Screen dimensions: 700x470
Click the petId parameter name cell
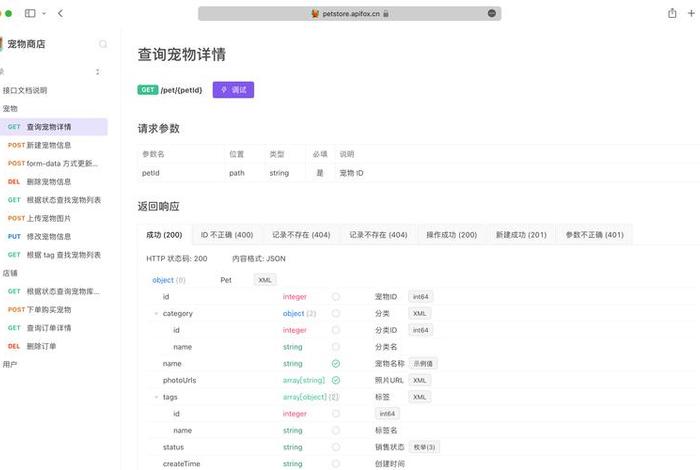pyautogui.click(x=151, y=173)
